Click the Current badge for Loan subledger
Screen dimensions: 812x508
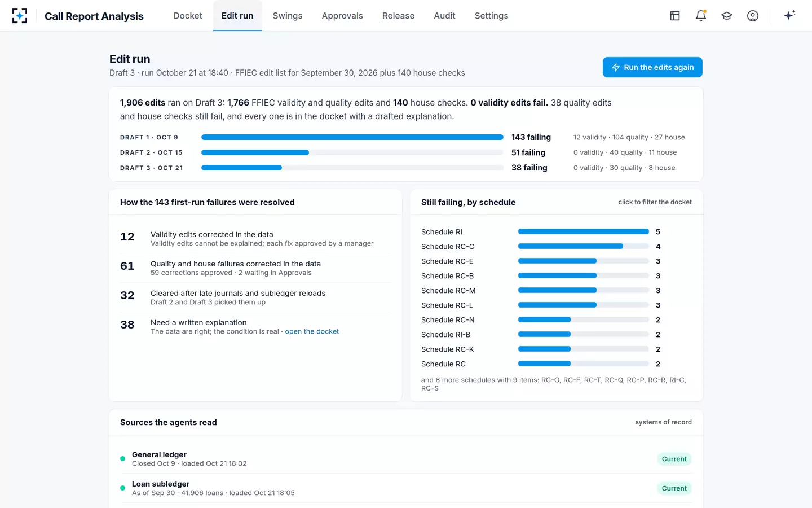674,488
